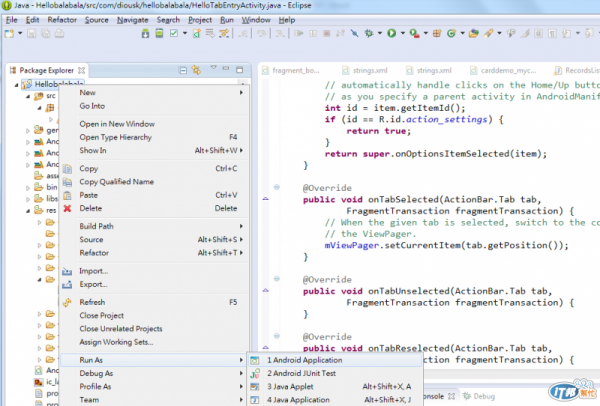Click the New Java Class toolbar icon
The height and width of the screenshot is (406, 600).
[451, 34]
